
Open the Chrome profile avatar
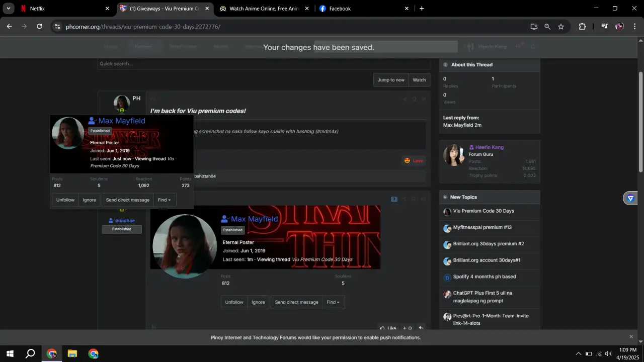(620, 27)
